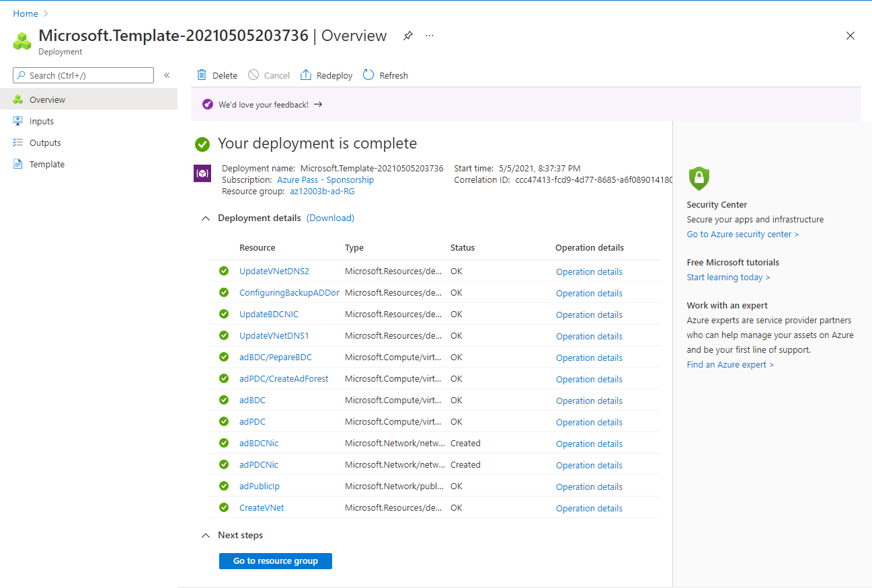Click the Cancel icon in the toolbar

pyautogui.click(x=254, y=75)
